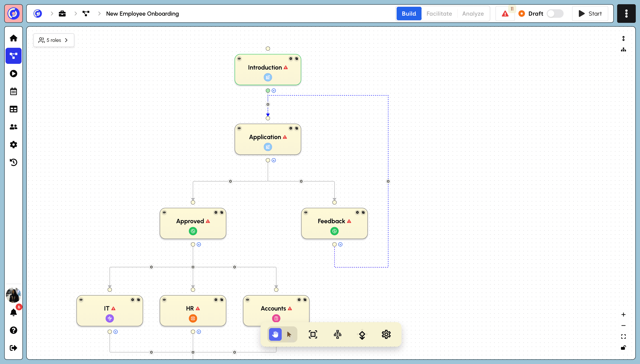
Task: Select the hand pan tool
Action: [275, 334]
